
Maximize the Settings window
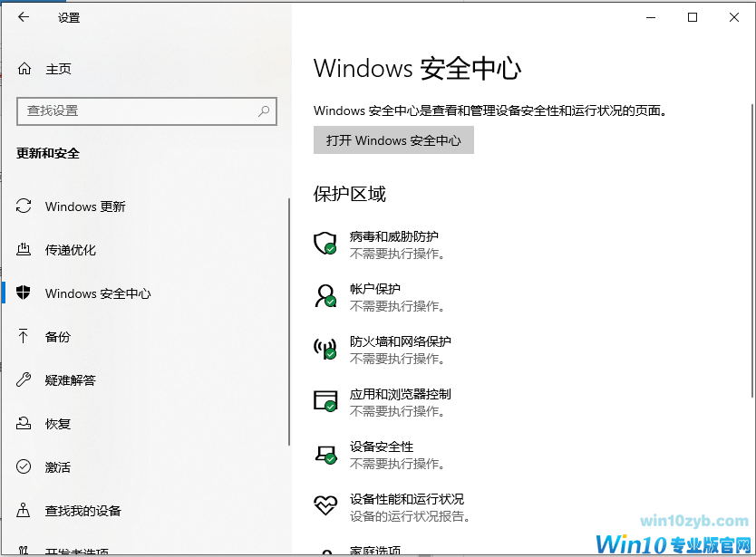pyautogui.click(x=693, y=17)
